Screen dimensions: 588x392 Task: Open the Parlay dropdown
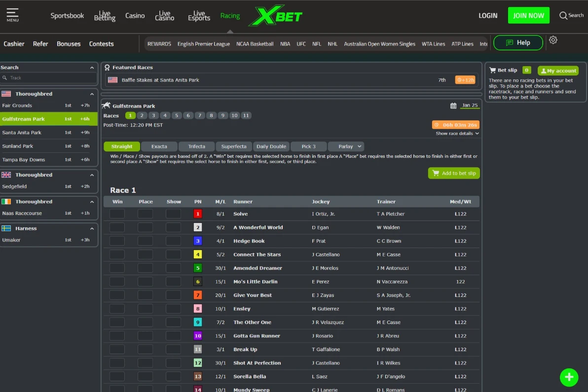(x=346, y=146)
